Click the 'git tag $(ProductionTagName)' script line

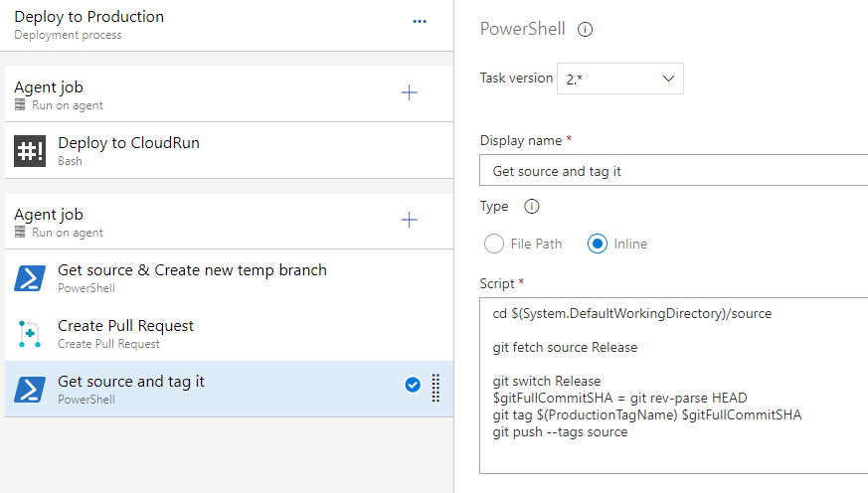pyautogui.click(x=646, y=415)
